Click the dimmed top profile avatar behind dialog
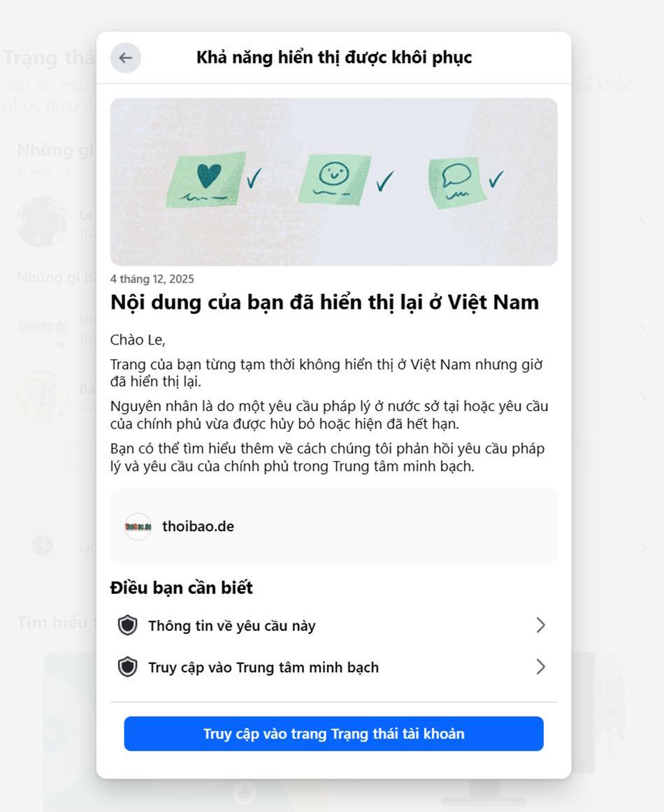This screenshot has height=812, width=664. [x=43, y=222]
